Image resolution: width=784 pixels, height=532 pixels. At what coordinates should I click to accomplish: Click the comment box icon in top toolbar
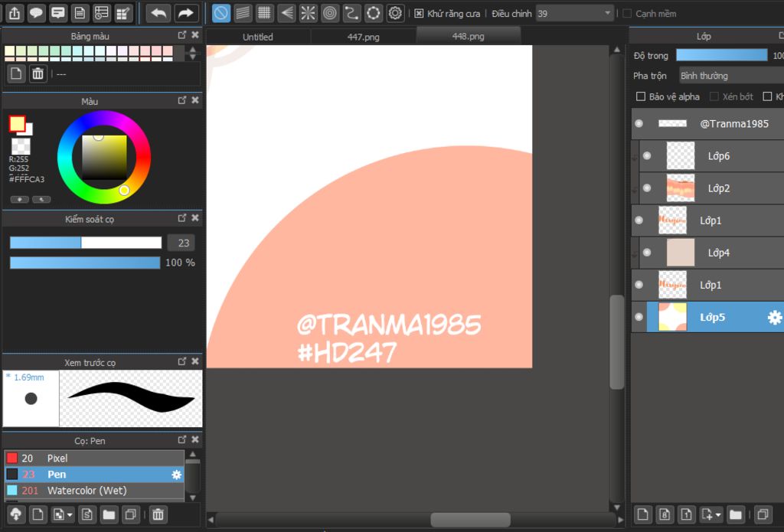click(x=58, y=13)
